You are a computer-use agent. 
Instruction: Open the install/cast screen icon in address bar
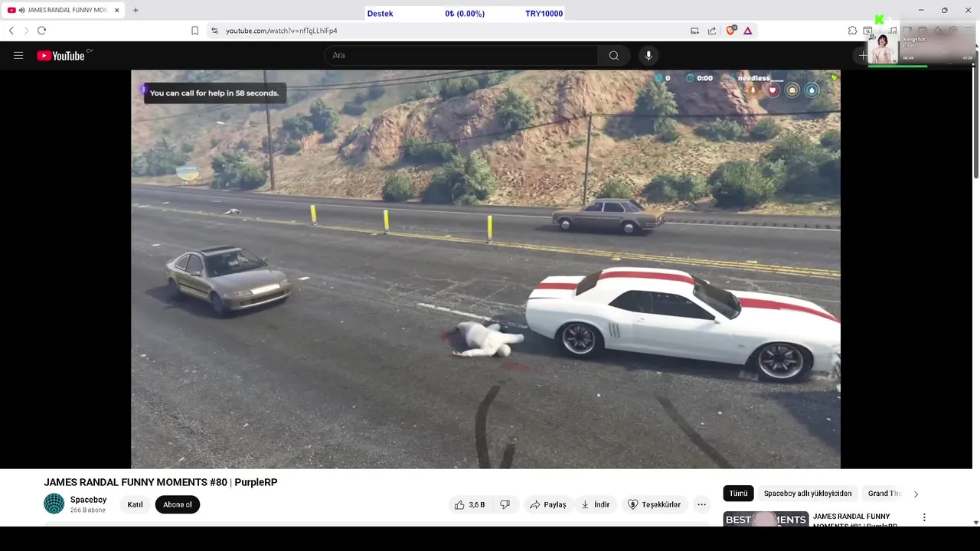point(694,31)
